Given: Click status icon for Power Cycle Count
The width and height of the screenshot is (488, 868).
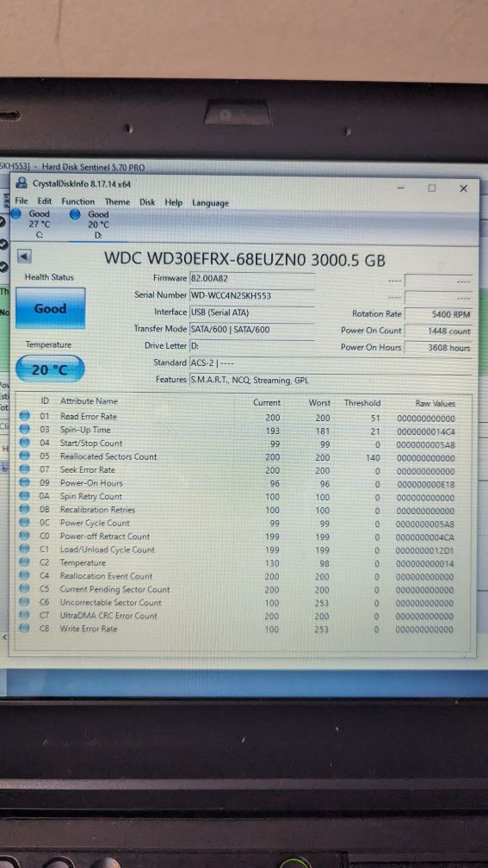Looking at the screenshot, I should [25, 522].
